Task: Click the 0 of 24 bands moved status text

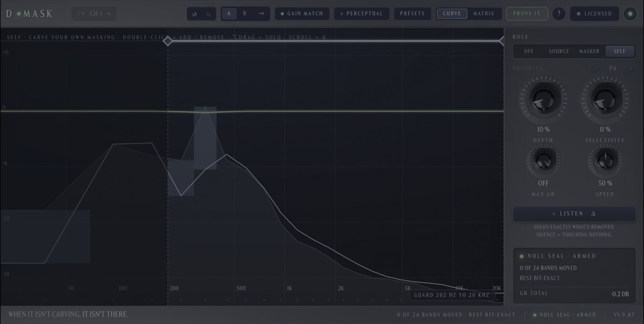Action: point(456,315)
